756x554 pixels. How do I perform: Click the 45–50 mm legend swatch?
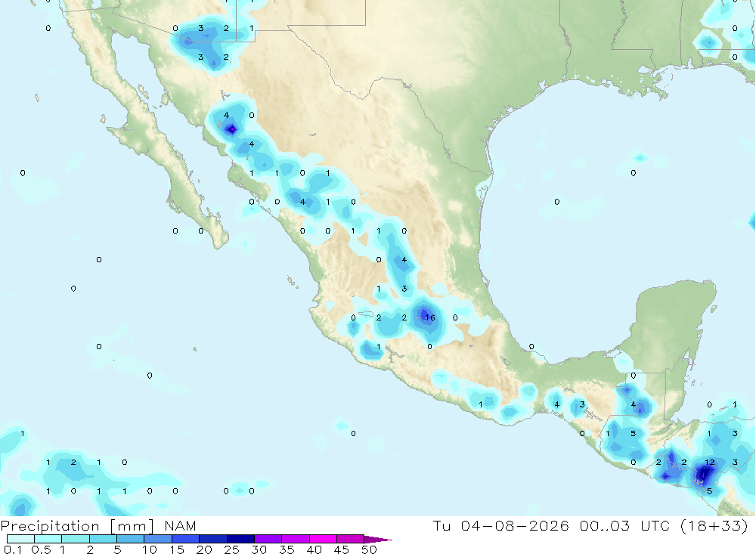coord(350,539)
